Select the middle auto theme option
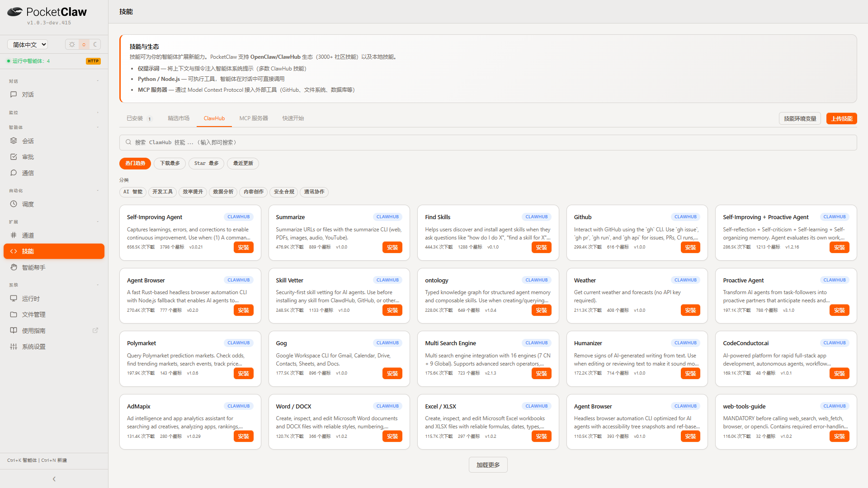The height and width of the screenshot is (488, 868). point(84,44)
